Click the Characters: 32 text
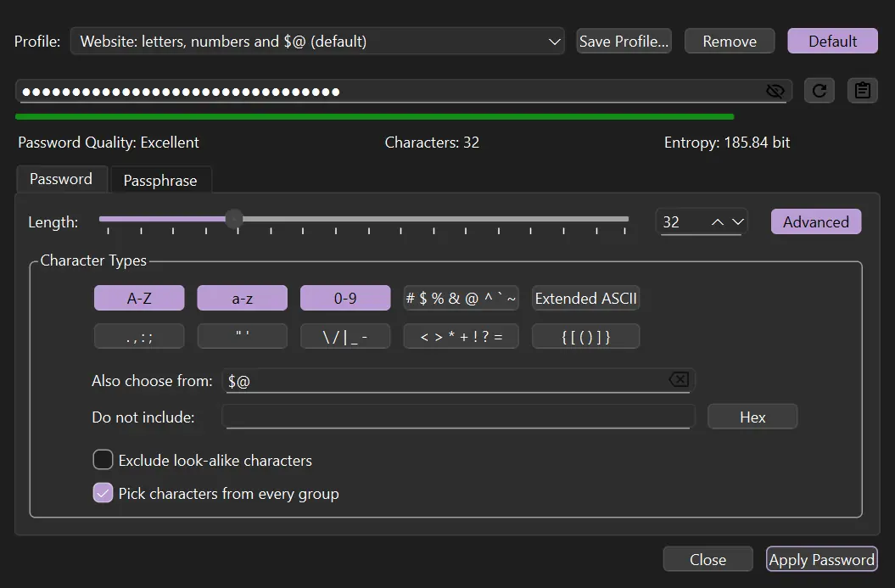Viewport: 895px width, 588px height. 432,143
